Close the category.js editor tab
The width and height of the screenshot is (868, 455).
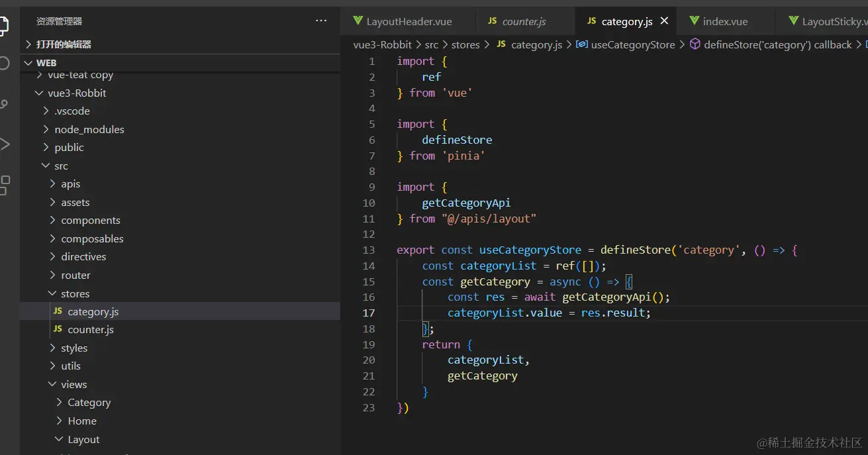pyautogui.click(x=664, y=21)
